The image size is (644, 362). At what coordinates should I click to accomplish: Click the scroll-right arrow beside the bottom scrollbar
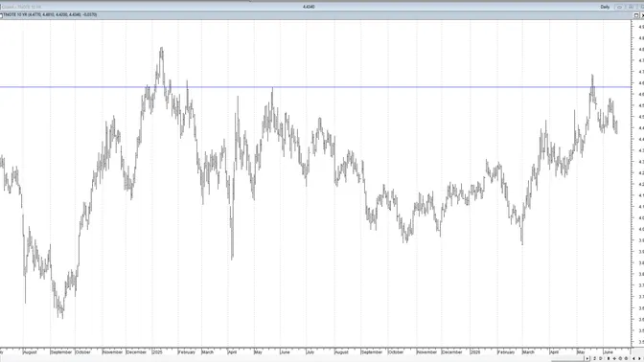coord(587,358)
